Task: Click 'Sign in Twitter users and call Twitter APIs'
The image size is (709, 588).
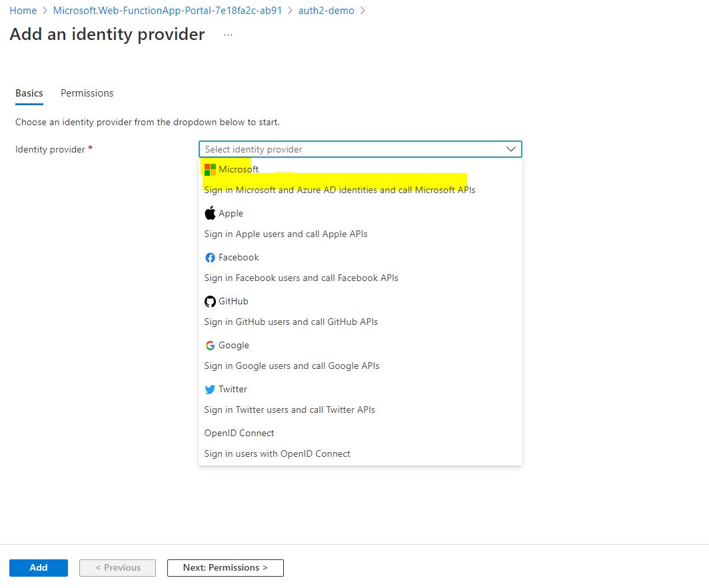Action: coord(289,410)
